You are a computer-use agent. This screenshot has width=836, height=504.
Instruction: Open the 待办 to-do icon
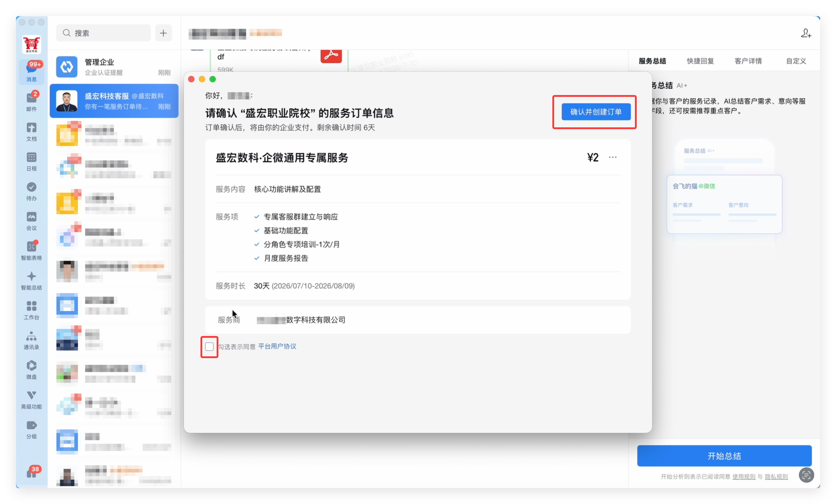(x=31, y=191)
